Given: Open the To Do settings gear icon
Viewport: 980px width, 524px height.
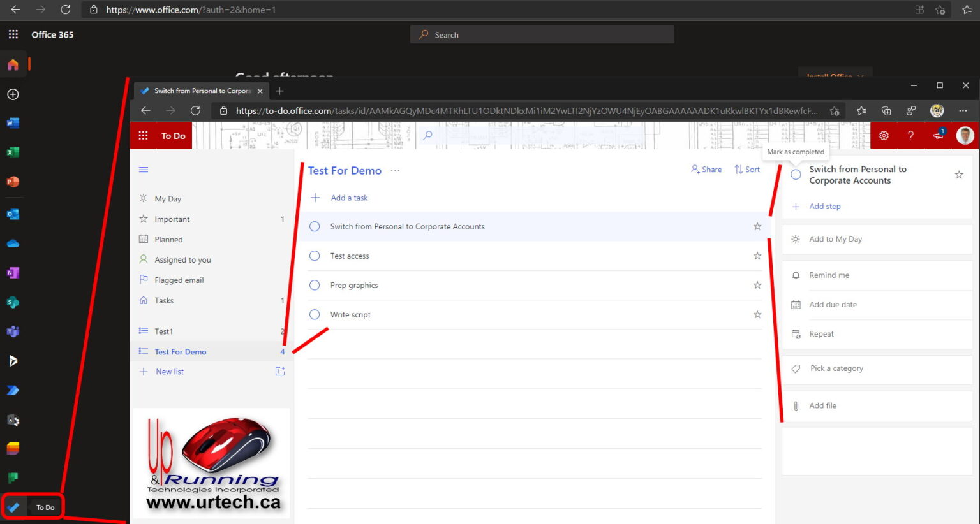Looking at the screenshot, I should [x=884, y=135].
